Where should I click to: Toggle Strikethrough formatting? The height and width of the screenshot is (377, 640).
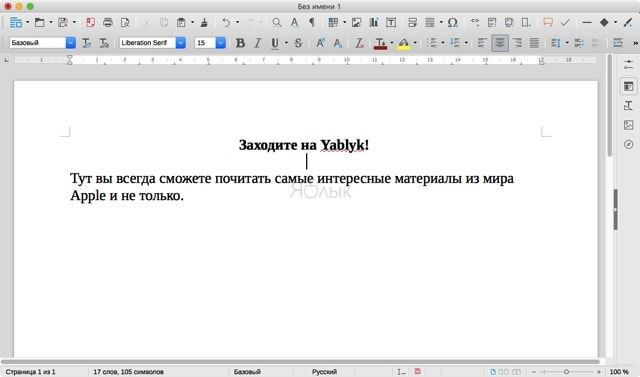pos(298,43)
